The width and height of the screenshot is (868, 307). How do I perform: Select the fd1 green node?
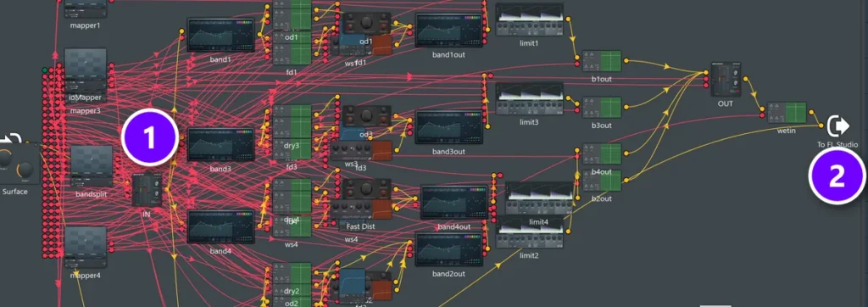(x=292, y=54)
